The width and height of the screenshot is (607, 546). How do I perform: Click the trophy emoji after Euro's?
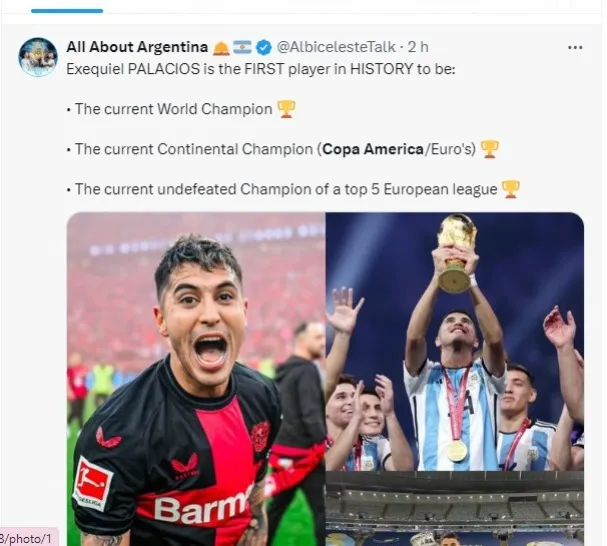489,149
